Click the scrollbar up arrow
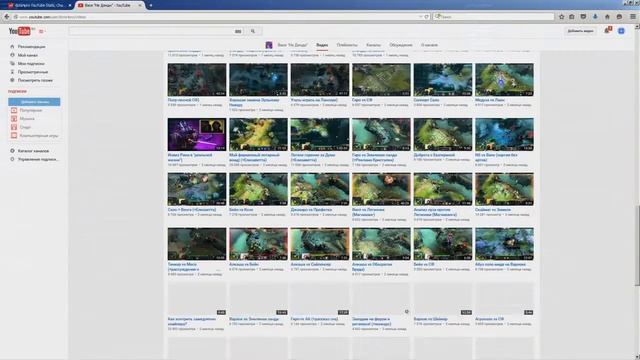This screenshot has height=360, width=640. (x=637, y=27)
